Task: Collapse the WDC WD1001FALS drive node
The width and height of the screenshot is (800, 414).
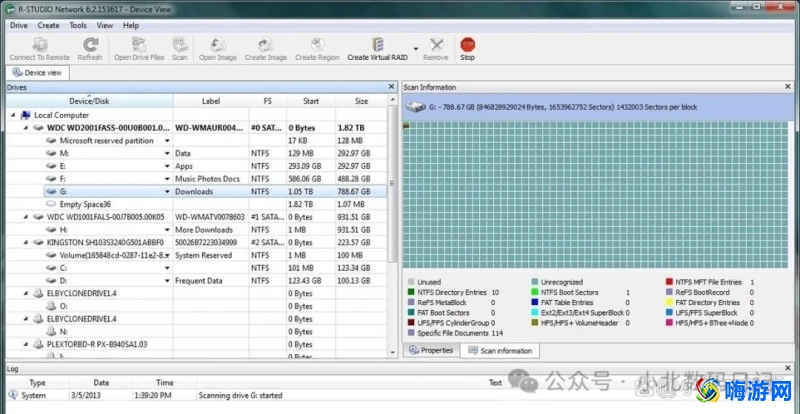Action: click(x=26, y=217)
